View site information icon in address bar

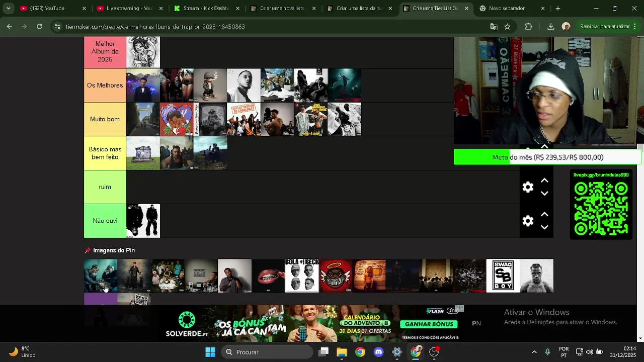click(x=57, y=27)
